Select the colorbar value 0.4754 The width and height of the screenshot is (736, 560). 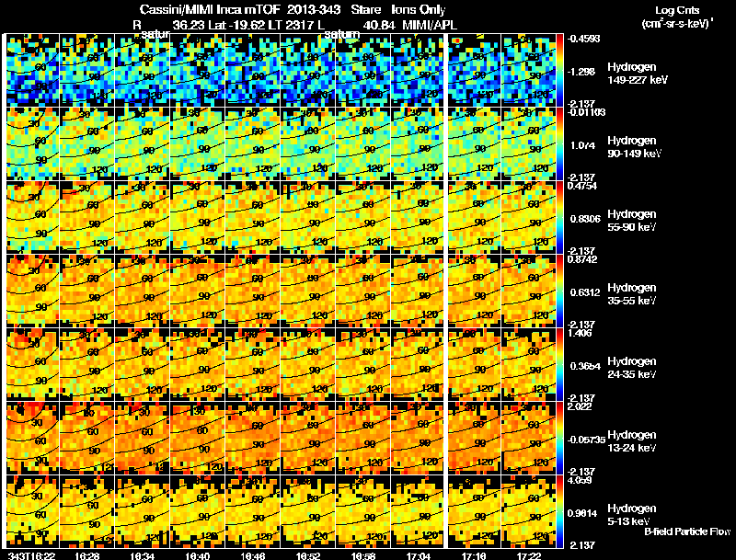(x=582, y=186)
